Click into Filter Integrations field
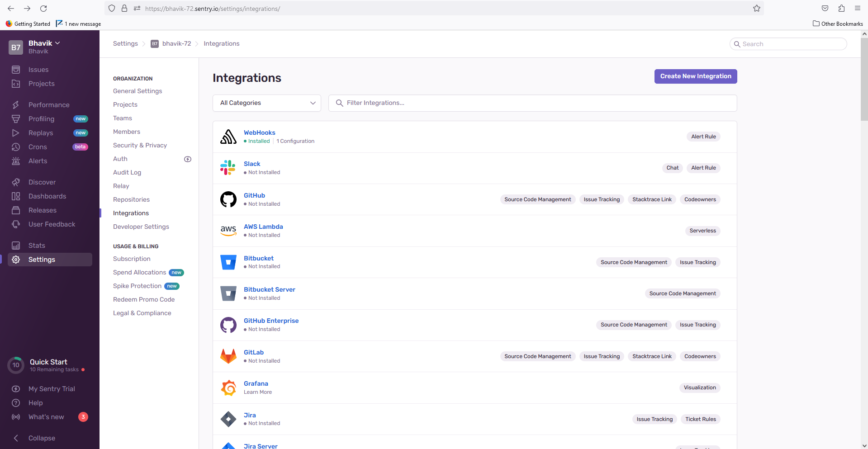 [x=533, y=103]
